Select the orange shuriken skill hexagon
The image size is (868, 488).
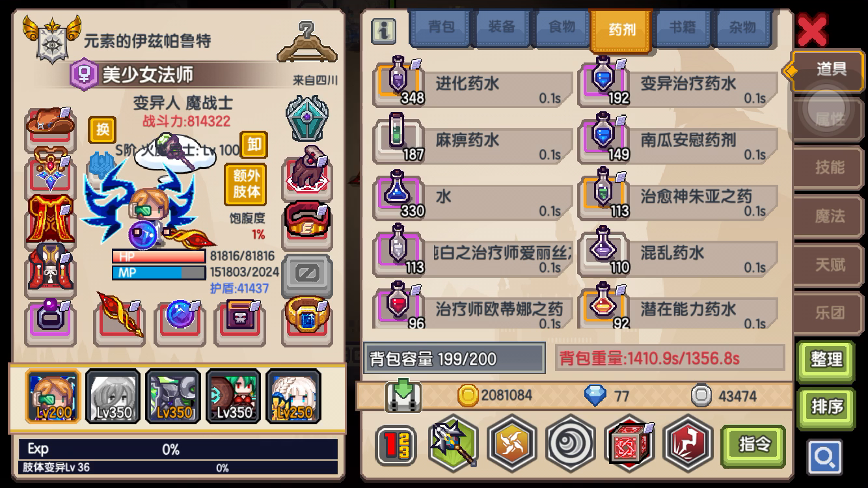point(512,443)
